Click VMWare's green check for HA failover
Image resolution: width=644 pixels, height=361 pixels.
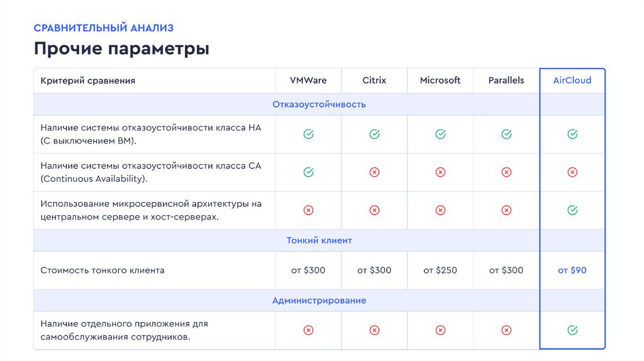[308, 134]
